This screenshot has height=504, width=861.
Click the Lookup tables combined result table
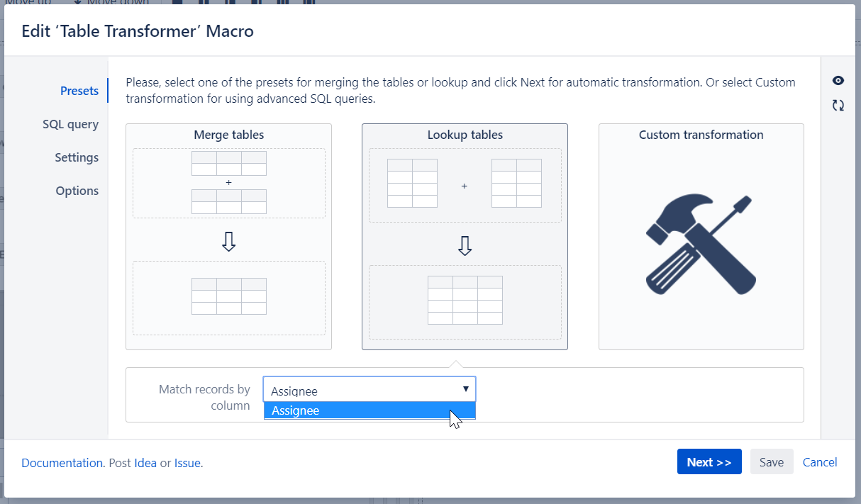click(465, 301)
